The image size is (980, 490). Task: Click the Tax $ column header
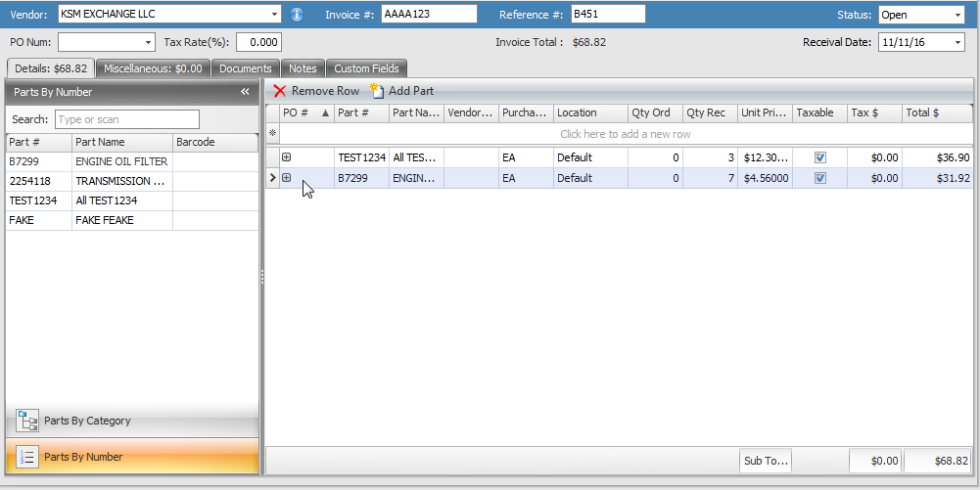tap(875, 113)
